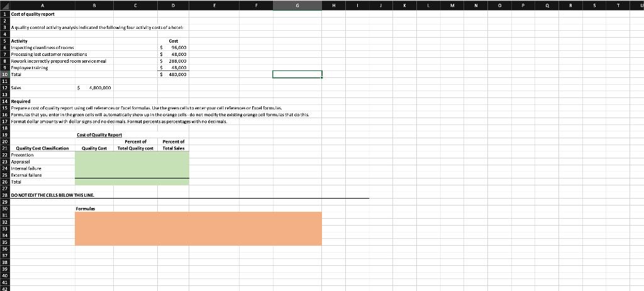This screenshot has height=291, width=644.
Task: Select column Q header
Action: tap(547, 5)
